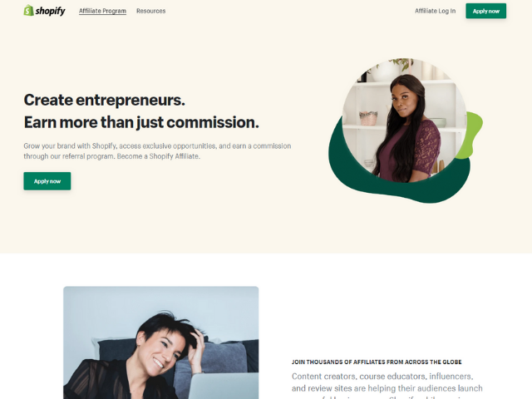Click the "Grow your brand with Shopify" paragraph
This screenshot has height=399, width=532.
(x=157, y=151)
